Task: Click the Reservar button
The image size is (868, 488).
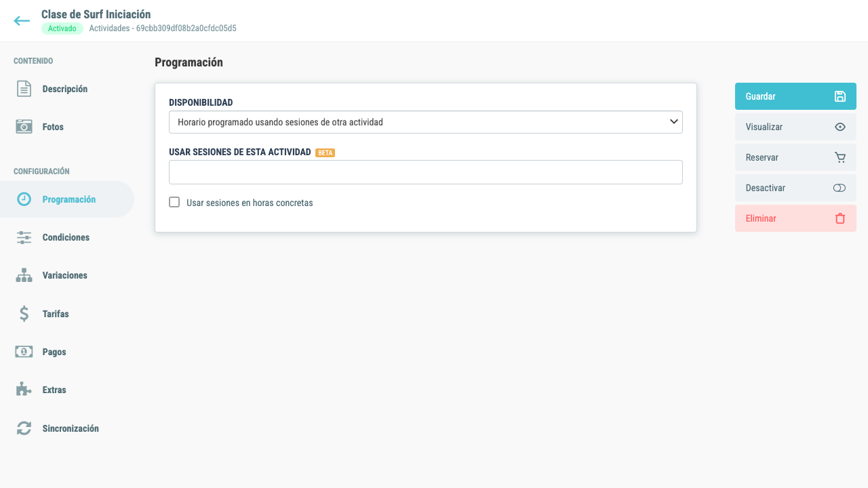Action: [x=795, y=157]
